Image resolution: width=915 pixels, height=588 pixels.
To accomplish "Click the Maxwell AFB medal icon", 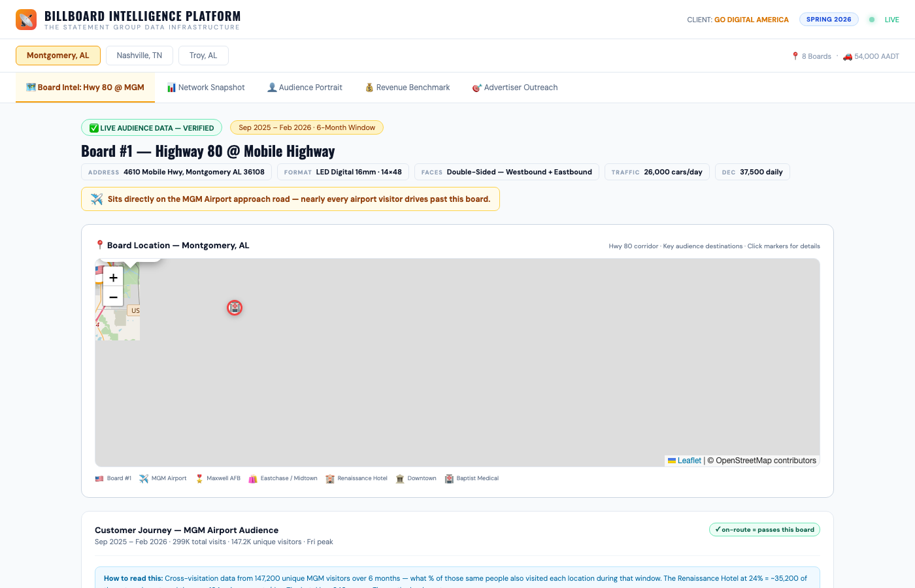I will pos(199,478).
